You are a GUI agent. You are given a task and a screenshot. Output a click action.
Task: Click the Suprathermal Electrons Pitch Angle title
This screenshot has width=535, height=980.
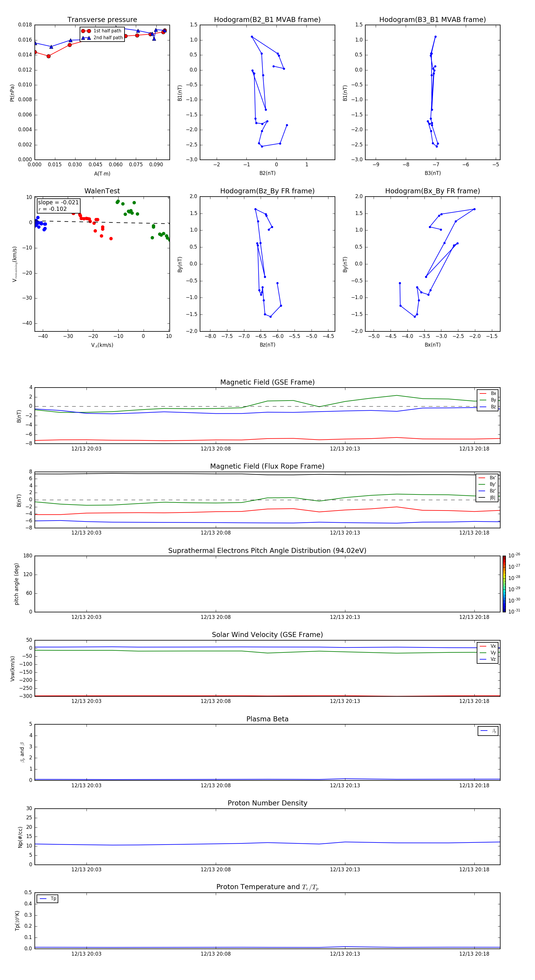click(267, 551)
